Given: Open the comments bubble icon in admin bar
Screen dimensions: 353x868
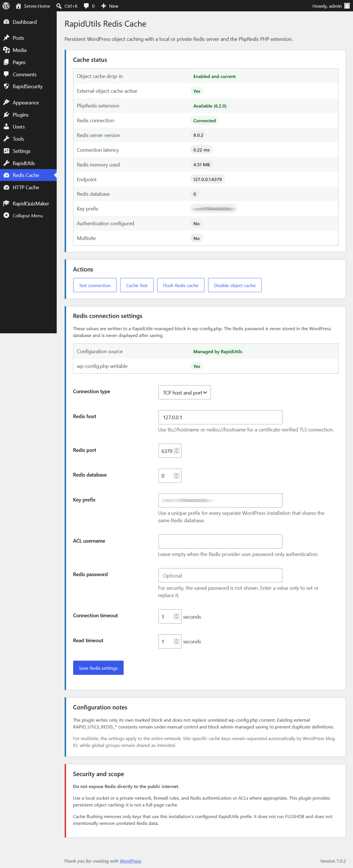Looking at the screenshot, I should pos(86,6).
